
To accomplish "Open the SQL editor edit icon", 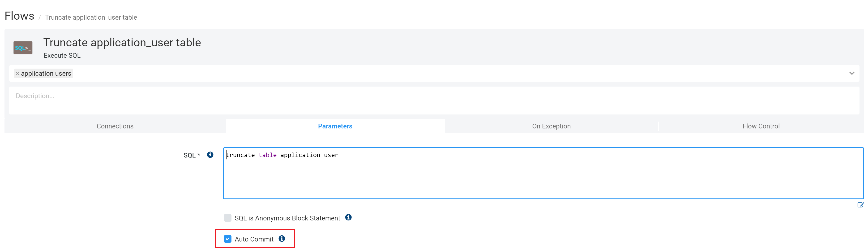I will 861,204.
